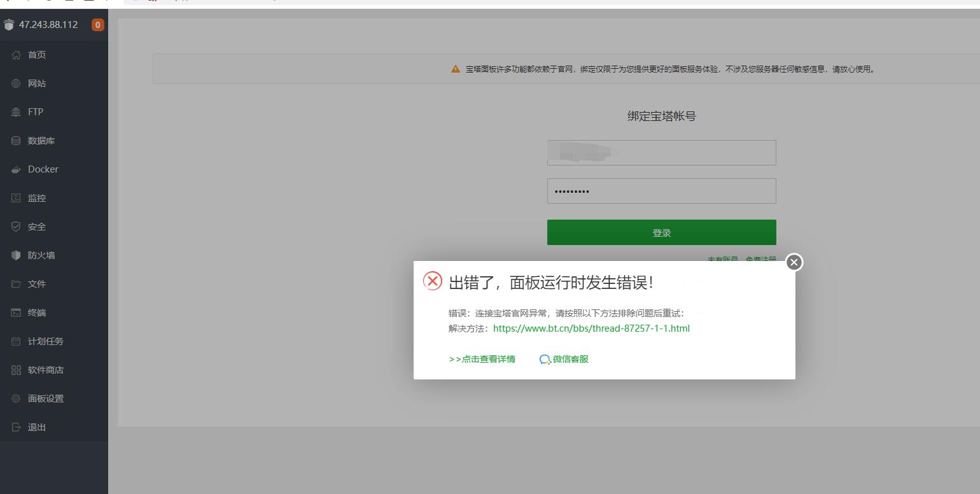Click the database icon beside 数据库
Viewport: 980px width, 494px height.
(16, 141)
